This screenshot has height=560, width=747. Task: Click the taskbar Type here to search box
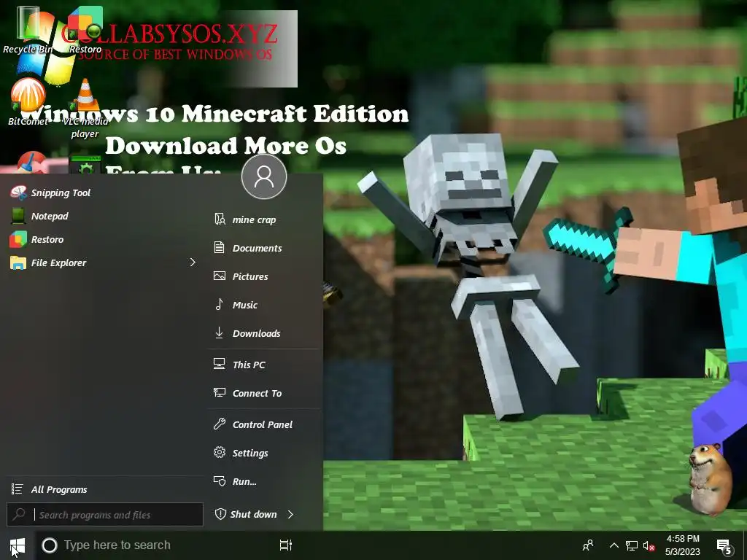tap(152, 545)
